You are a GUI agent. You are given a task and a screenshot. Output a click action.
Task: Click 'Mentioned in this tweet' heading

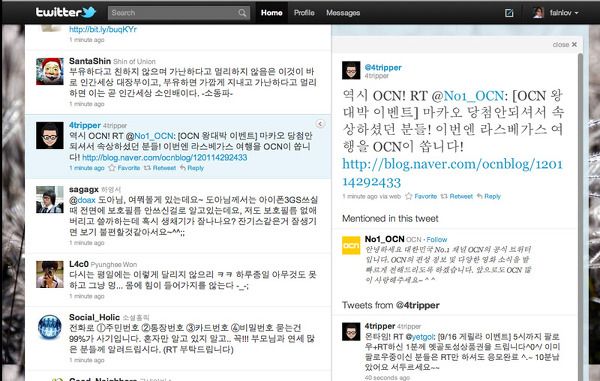pyautogui.click(x=390, y=218)
